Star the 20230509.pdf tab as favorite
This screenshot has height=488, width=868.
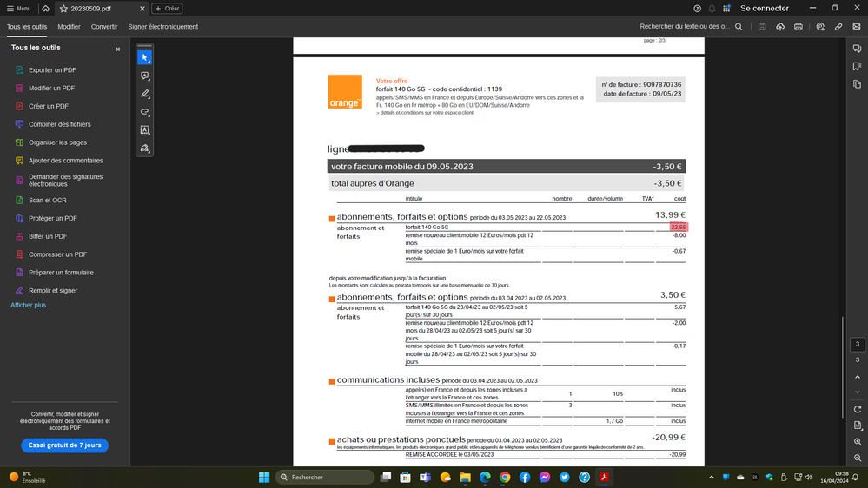63,9
